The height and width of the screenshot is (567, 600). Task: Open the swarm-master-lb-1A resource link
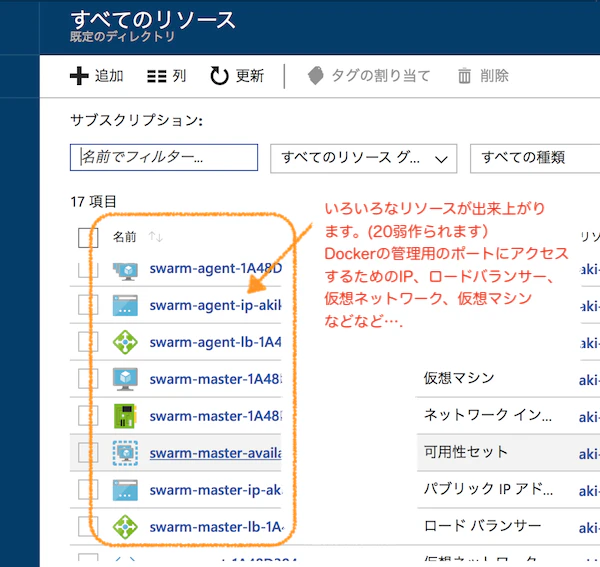(x=217, y=527)
